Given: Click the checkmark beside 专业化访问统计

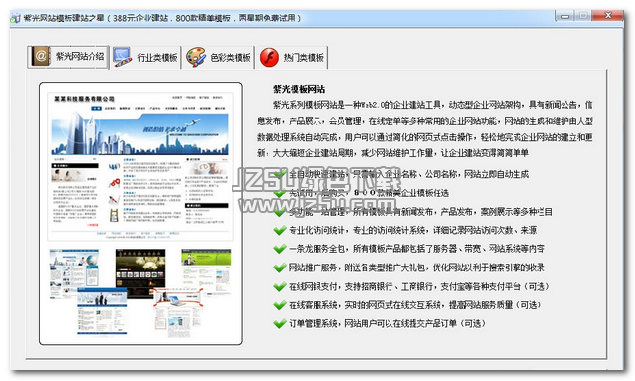Looking at the screenshot, I should (x=280, y=230).
